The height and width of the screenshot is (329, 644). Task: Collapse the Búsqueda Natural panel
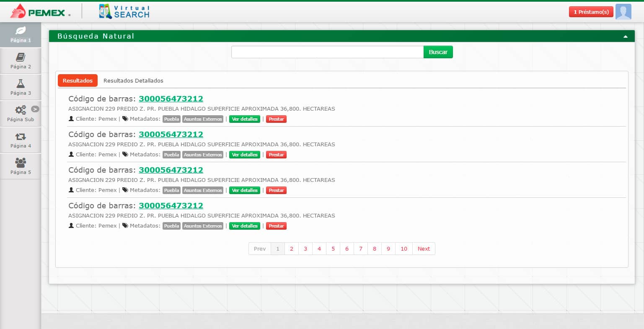coord(625,36)
